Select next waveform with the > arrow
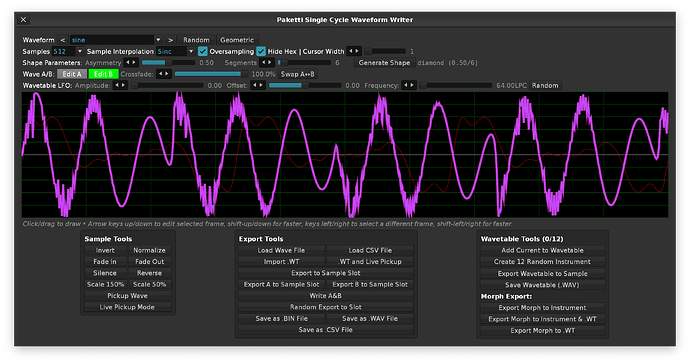Image resolution: width=690 pixels, height=363 pixels. click(170, 40)
